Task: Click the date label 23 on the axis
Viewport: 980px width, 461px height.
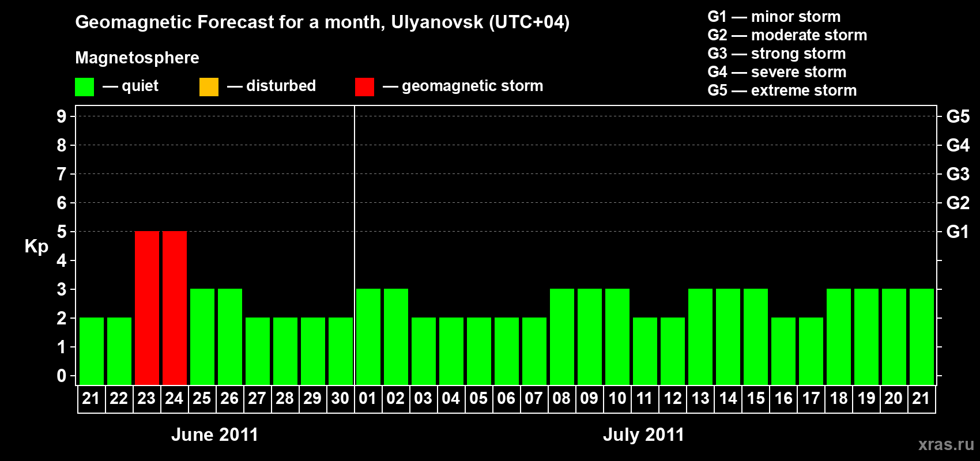Action: 146,398
